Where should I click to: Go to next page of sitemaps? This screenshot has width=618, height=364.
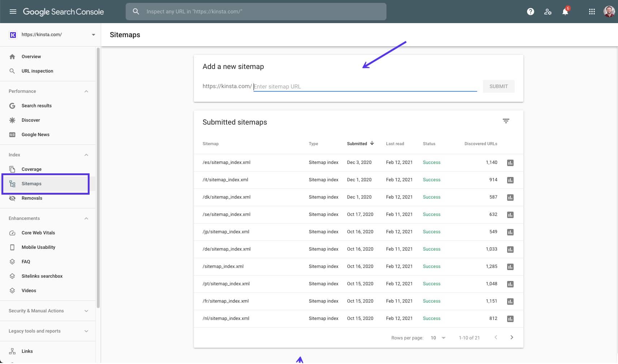[x=511, y=338]
